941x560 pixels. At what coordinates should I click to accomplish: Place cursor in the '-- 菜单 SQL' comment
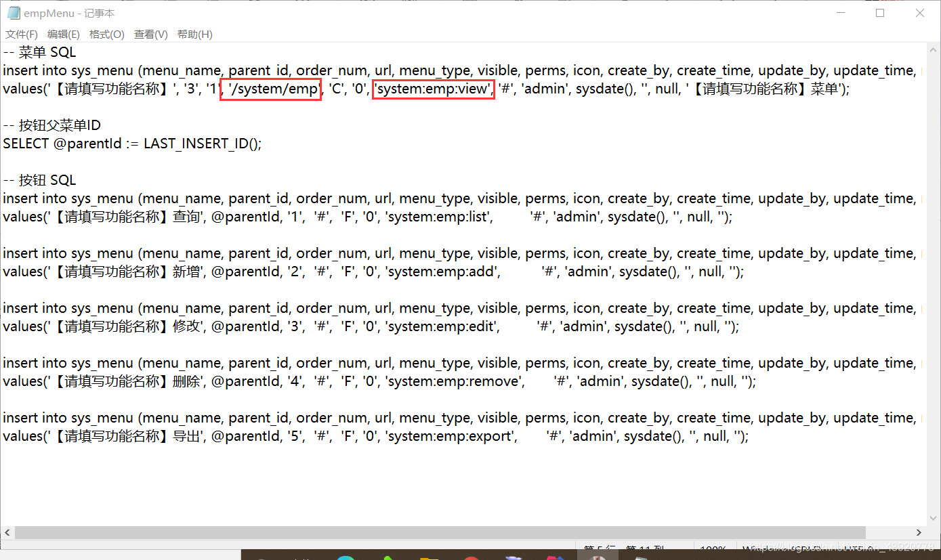coord(39,52)
